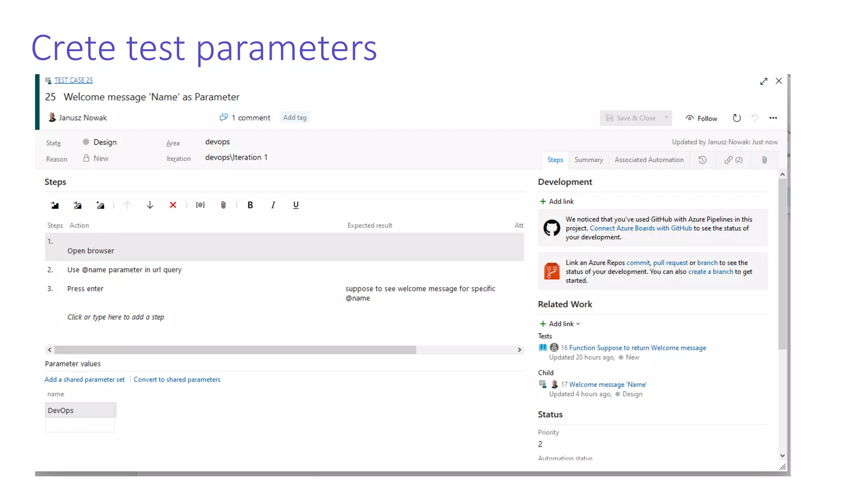
Task: Open the Associated Automation tab
Action: tap(649, 160)
